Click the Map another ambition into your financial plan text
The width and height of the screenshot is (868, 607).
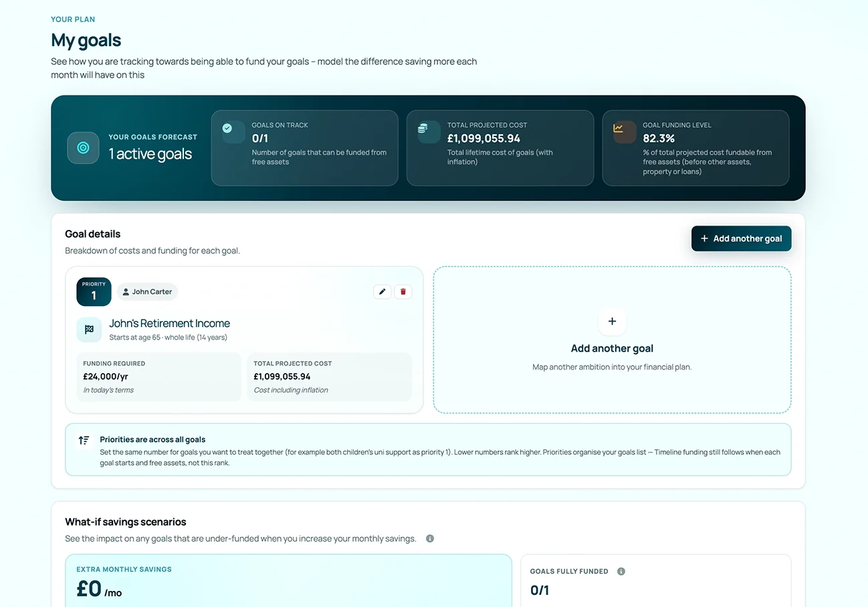[612, 367]
